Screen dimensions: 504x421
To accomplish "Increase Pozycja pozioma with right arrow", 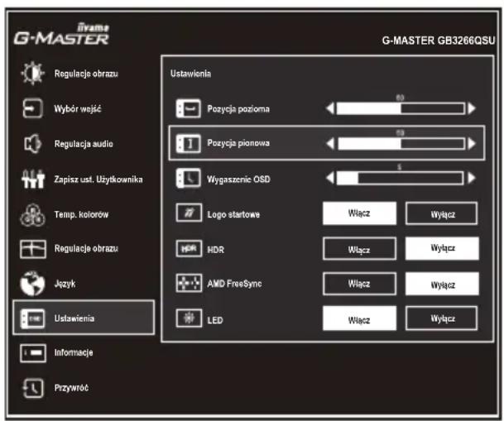I will [x=472, y=108].
